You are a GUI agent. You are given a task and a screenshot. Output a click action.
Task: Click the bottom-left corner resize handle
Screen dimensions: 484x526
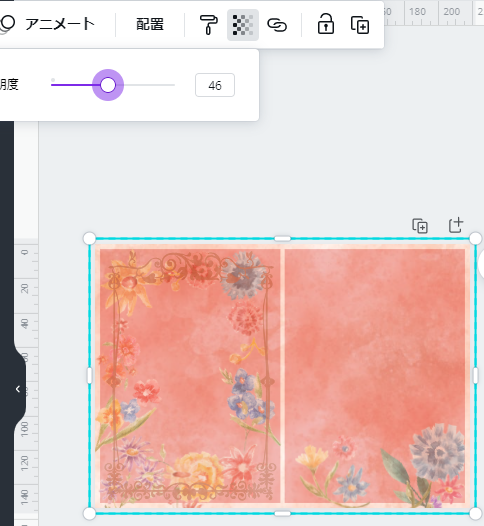(89, 514)
